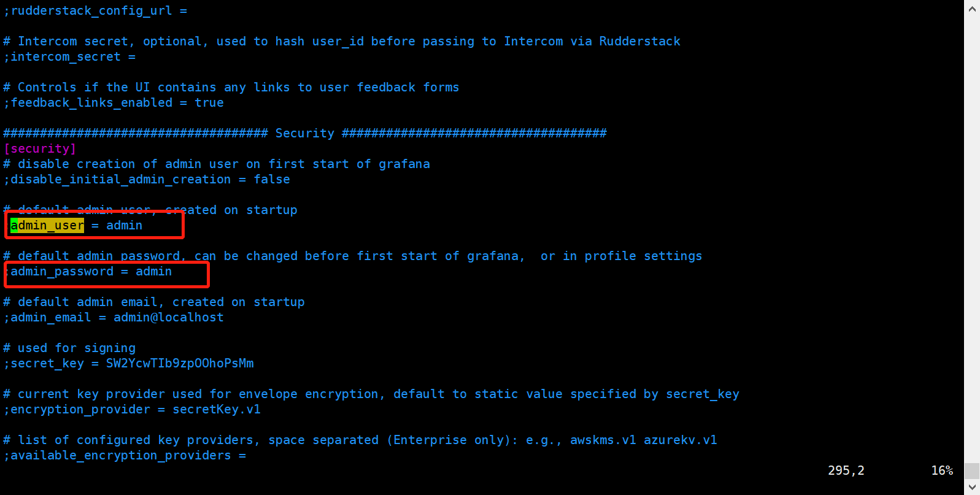The height and width of the screenshot is (495, 980).
Task: Click the [security] section header
Action: [40, 149]
